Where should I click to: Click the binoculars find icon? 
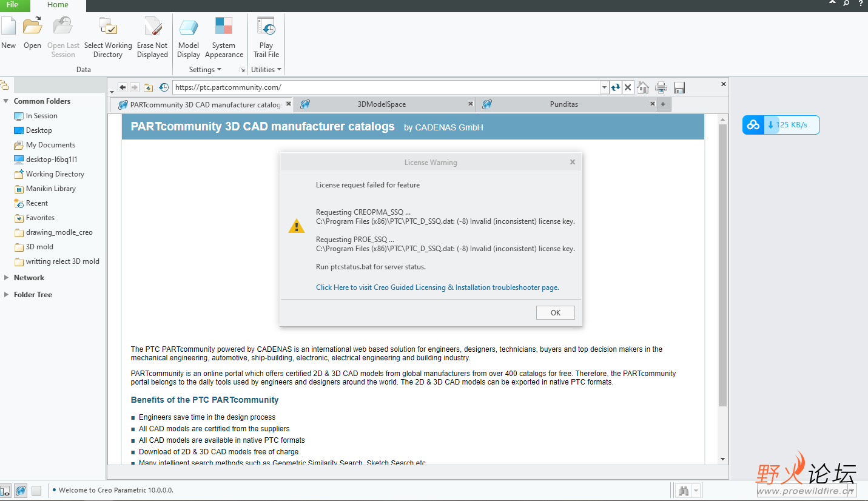[684, 491]
